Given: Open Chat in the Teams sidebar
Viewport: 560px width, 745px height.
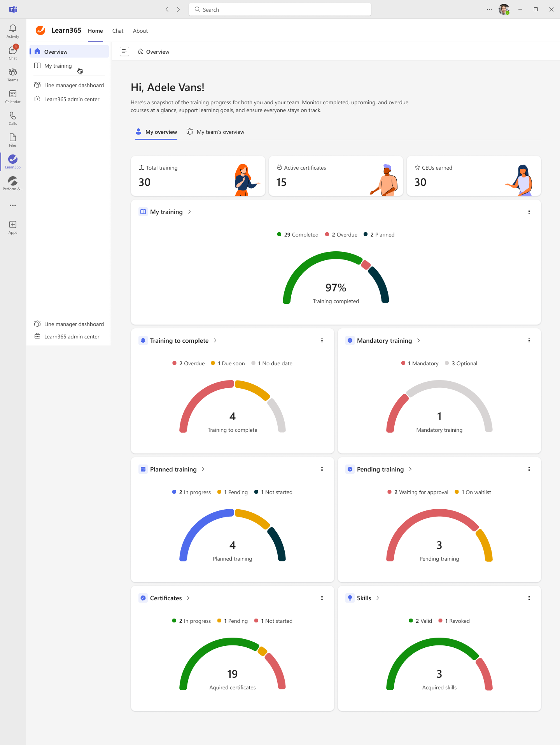Looking at the screenshot, I should coord(13,53).
